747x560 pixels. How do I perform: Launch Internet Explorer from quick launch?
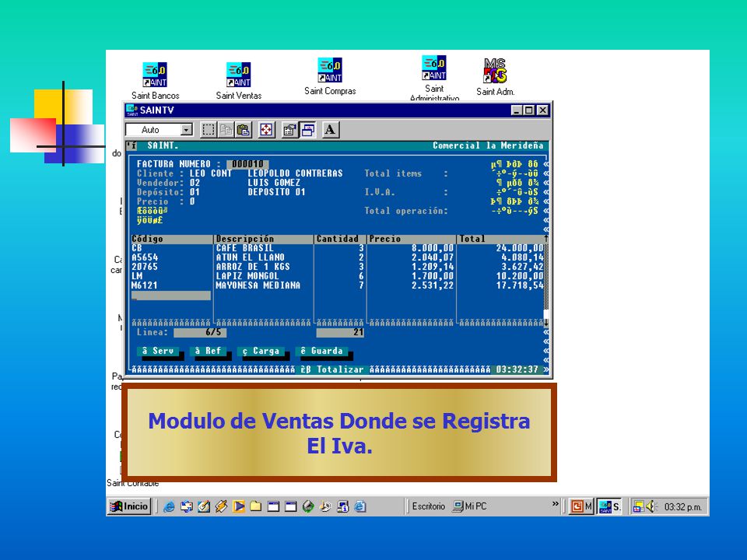tap(169, 506)
